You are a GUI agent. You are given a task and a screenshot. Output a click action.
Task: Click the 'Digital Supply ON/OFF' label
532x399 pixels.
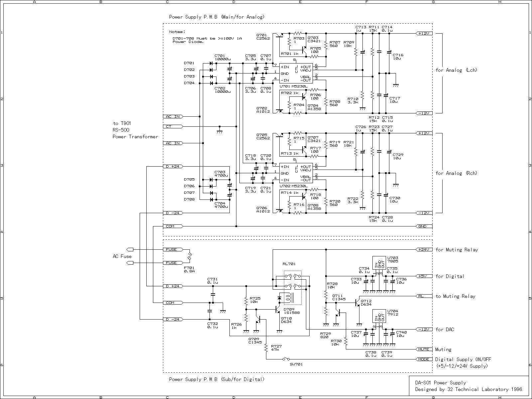[463, 359]
